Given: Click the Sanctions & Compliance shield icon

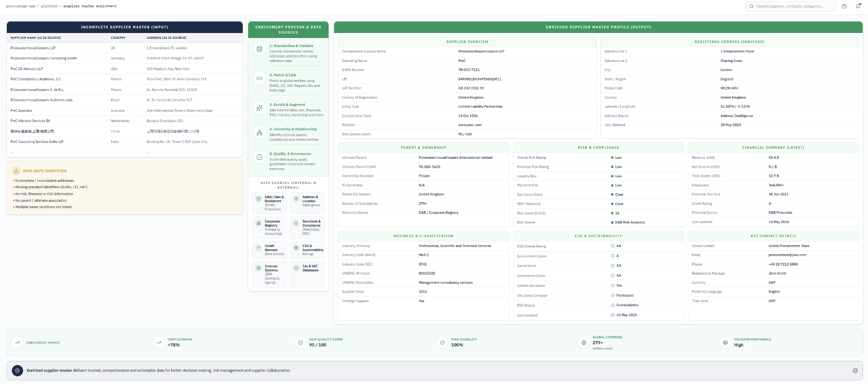Looking at the screenshot, I should [296, 223].
